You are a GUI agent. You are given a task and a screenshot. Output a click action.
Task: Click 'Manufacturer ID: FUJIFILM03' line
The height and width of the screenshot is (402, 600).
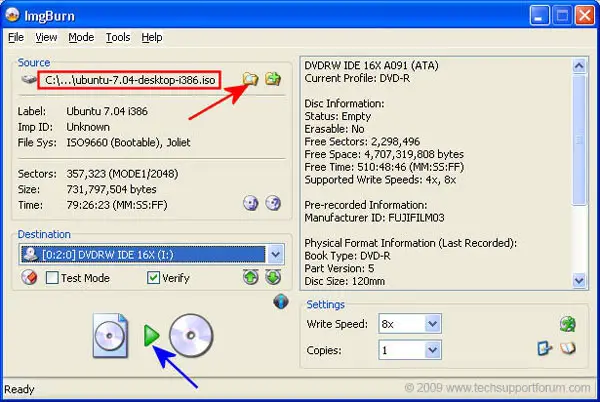click(374, 218)
